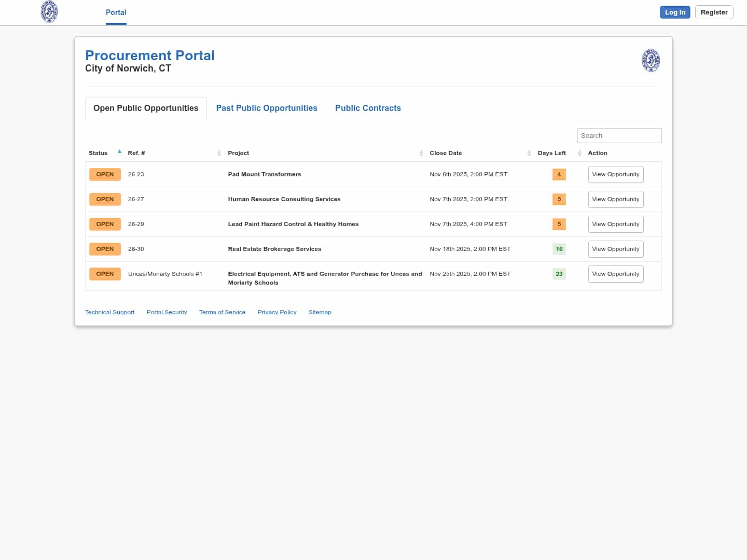Screen dimensions: 747x560
Task: Open the Public Contracts tab
Action: pos(368,108)
